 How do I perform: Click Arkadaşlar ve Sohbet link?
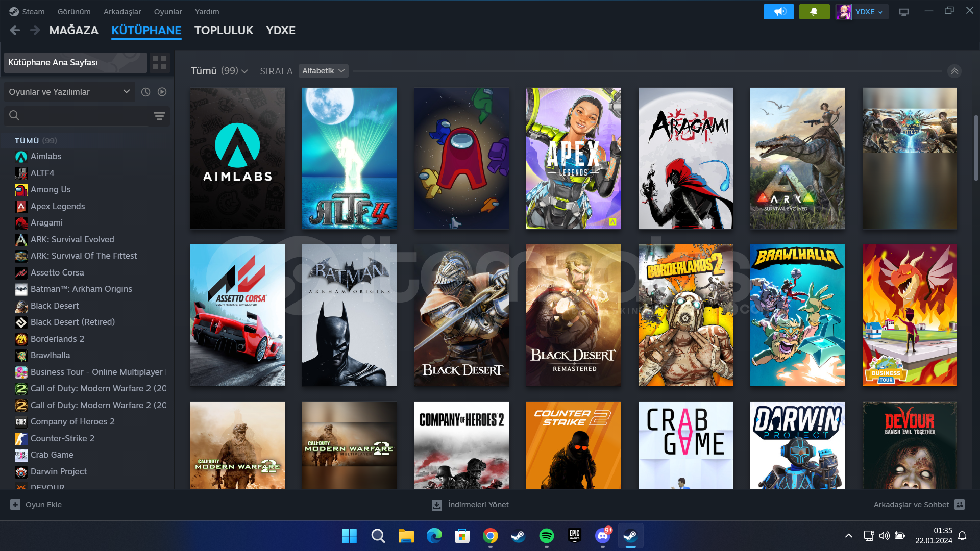click(912, 505)
